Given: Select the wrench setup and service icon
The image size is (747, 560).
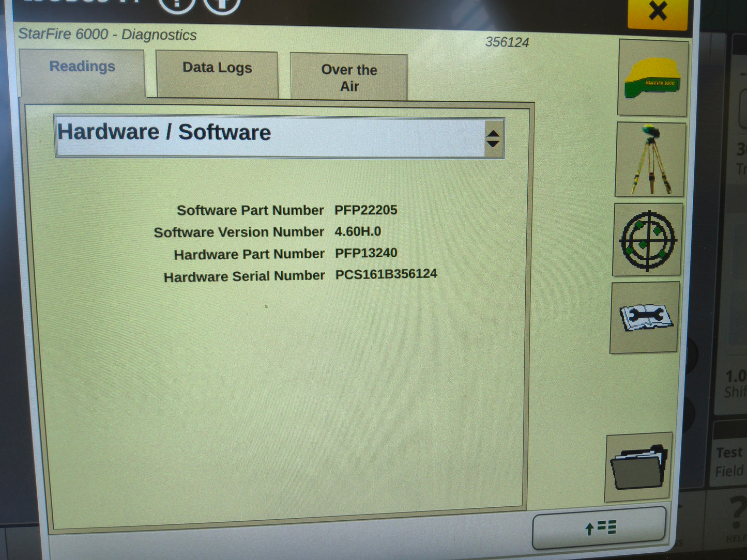Looking at the screenshot, I should pos(644,318).
